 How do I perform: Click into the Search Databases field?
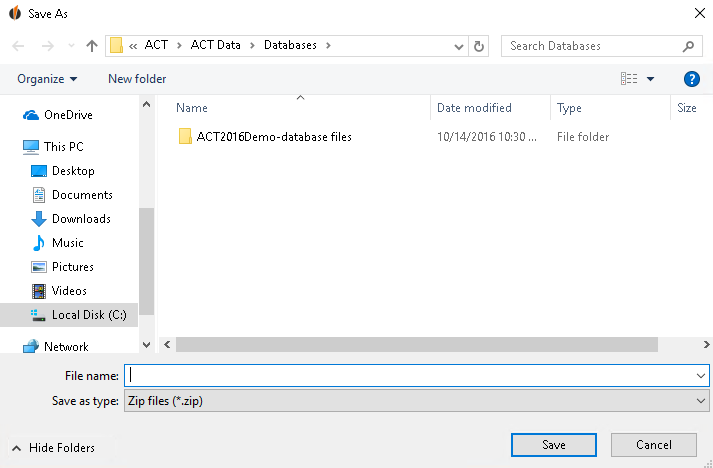(591, 46)
